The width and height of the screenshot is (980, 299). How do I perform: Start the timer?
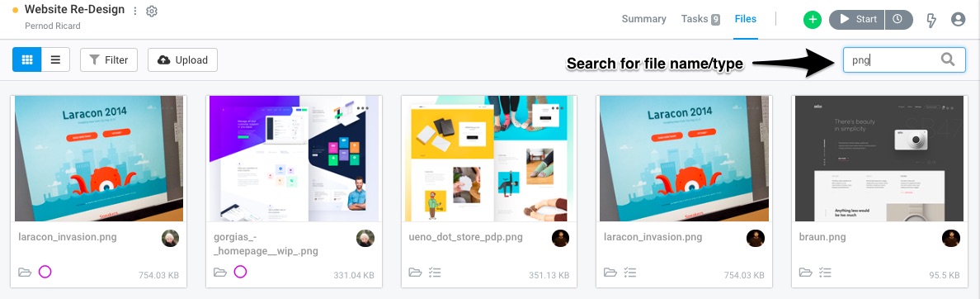pos(857,19)
